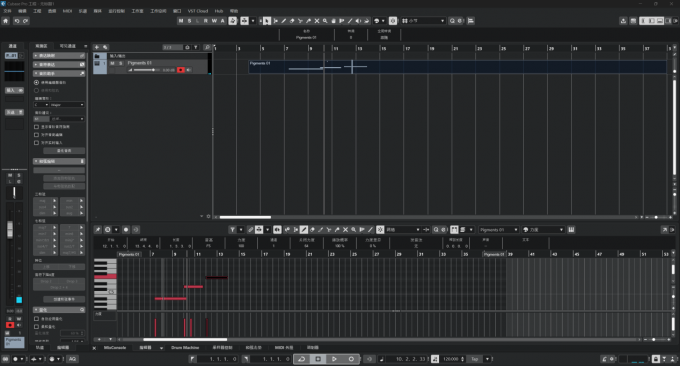Toggle monitor speaker on Pigments 01 track
Image resolution: width=680 pixels, height=366 pixels.
point(189,70)
